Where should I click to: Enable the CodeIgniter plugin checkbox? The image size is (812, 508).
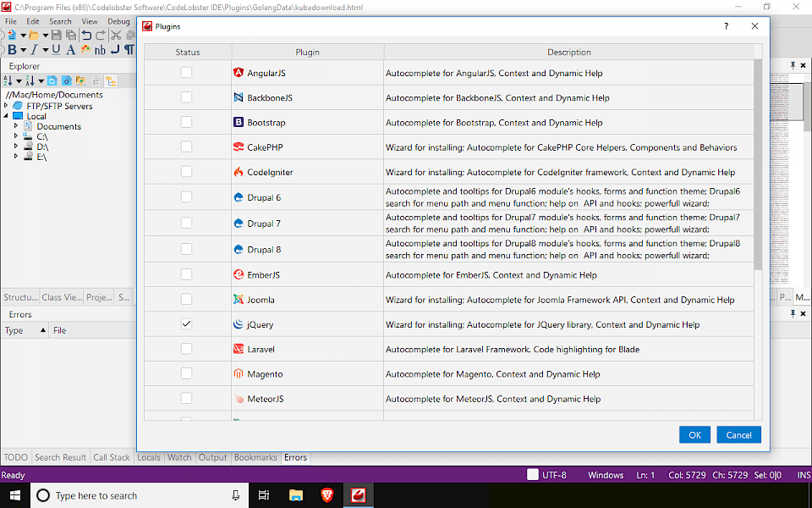[186, 172]
